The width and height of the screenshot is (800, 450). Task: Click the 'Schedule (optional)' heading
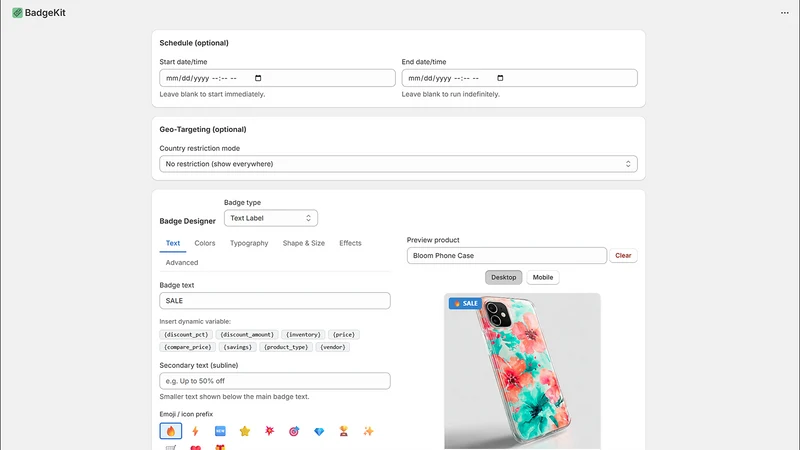194,43
